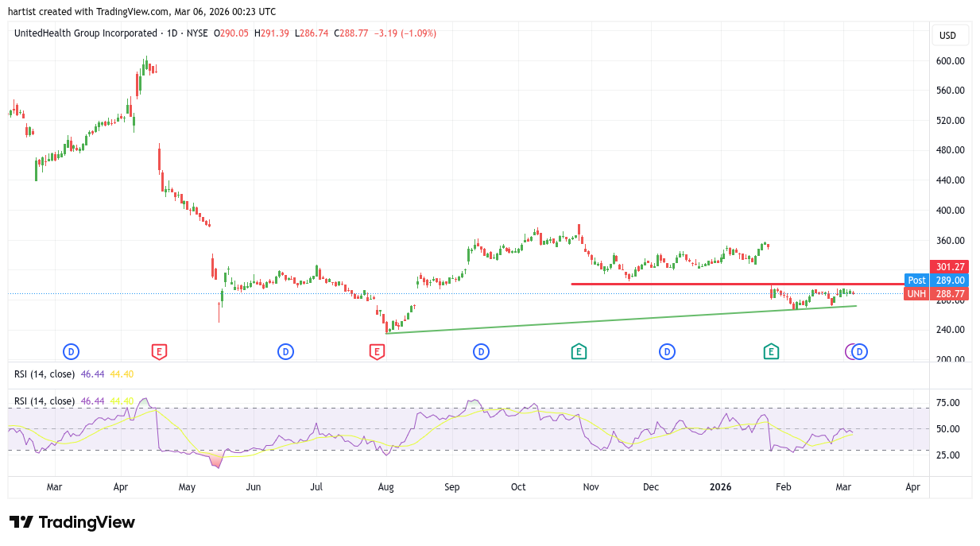This screenshot has height=546, width=980.
Task: Select the green ascending trendline
Action: point(620,319)
